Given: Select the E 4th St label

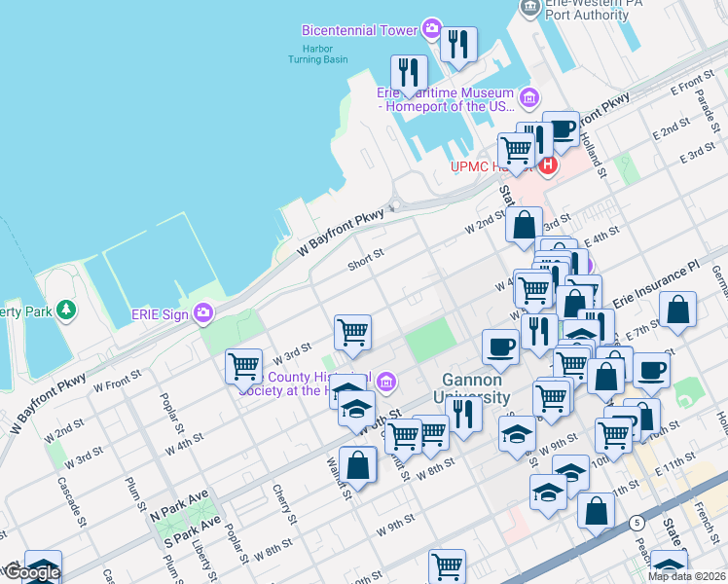Looking at the screenshot, I should click(601, 237).
